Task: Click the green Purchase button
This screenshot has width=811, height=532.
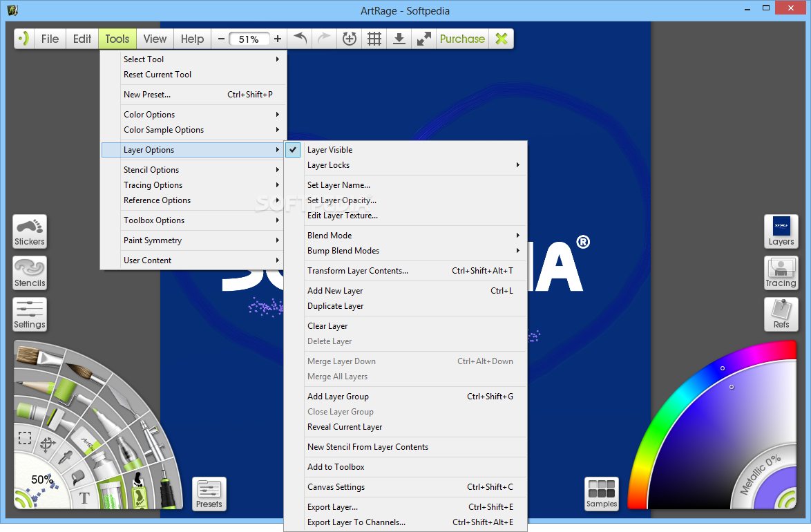Action: click(462, 39)
